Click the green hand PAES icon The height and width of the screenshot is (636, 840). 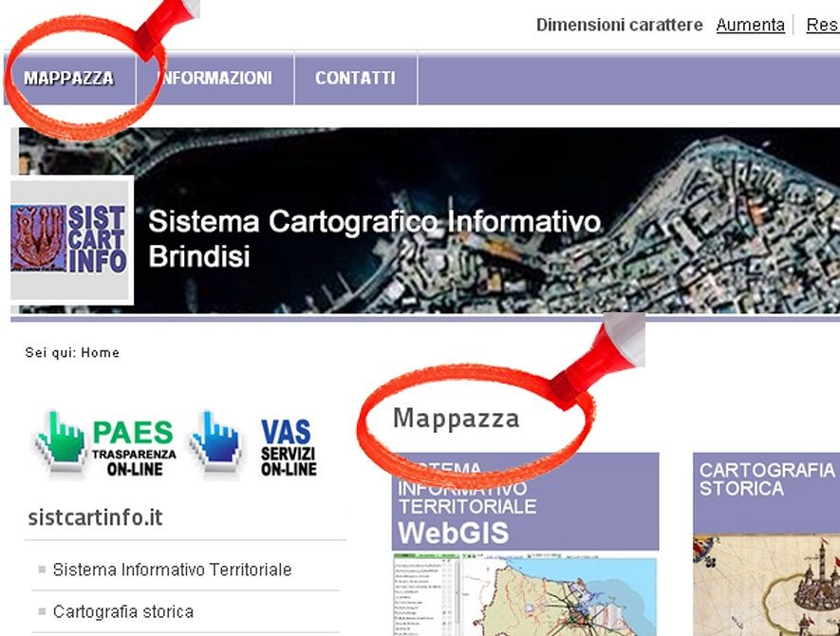point(59,441)
